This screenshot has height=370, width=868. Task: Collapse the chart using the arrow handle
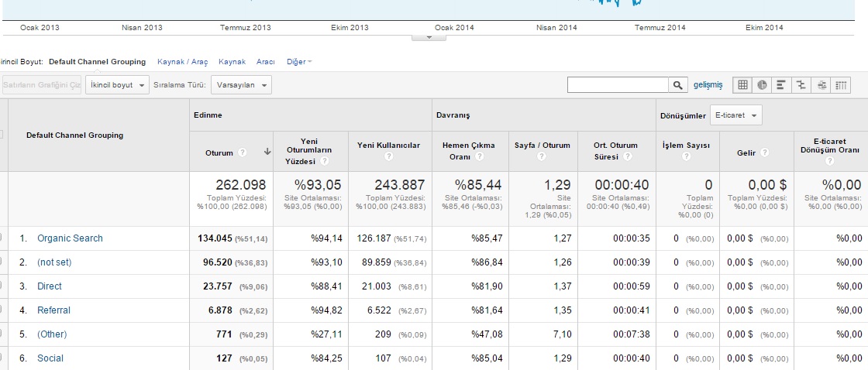[x=429, y=36]
